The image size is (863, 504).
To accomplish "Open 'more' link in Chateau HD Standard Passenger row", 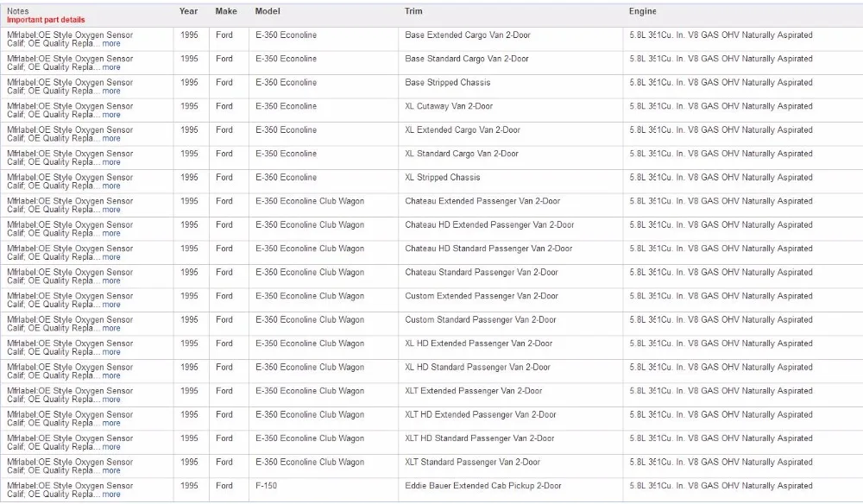I will click(x=111, y=257).
